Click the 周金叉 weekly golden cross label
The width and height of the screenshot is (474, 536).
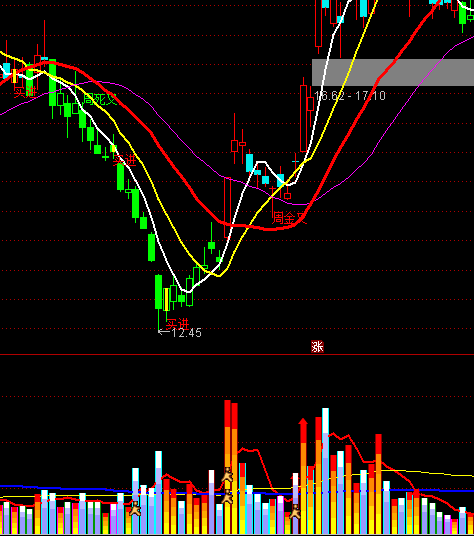[289, 218]
